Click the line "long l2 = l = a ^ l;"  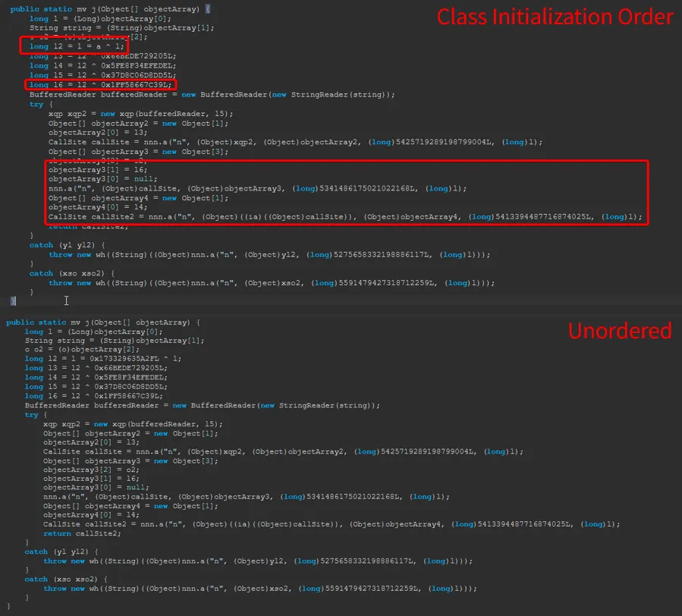(x=77, y=46)
